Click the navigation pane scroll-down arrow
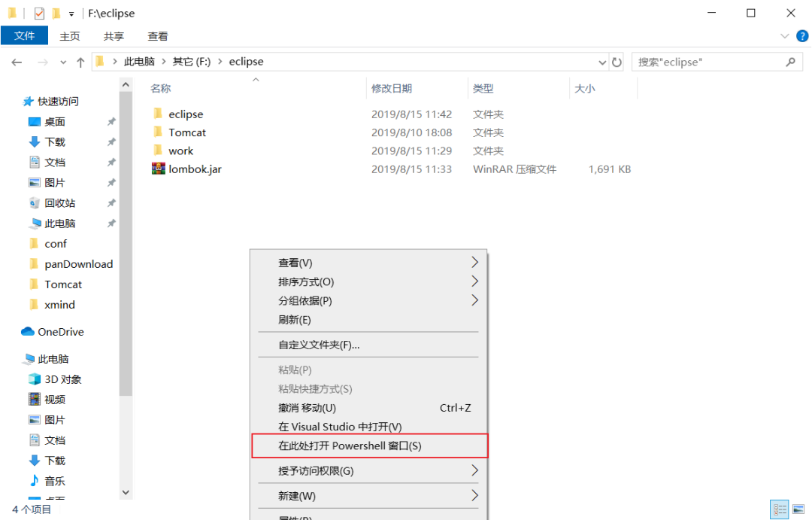 126,492
